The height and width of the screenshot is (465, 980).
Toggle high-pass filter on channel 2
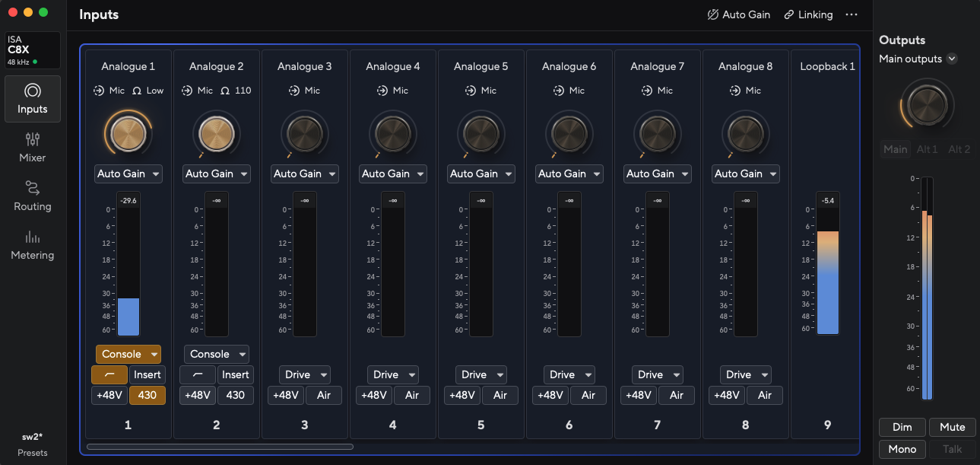[x=198, y=374]
